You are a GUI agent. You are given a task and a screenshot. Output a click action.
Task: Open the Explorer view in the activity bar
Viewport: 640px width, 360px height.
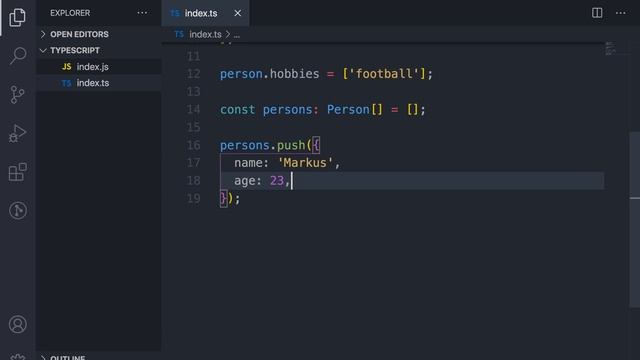(x=17, y=17)
